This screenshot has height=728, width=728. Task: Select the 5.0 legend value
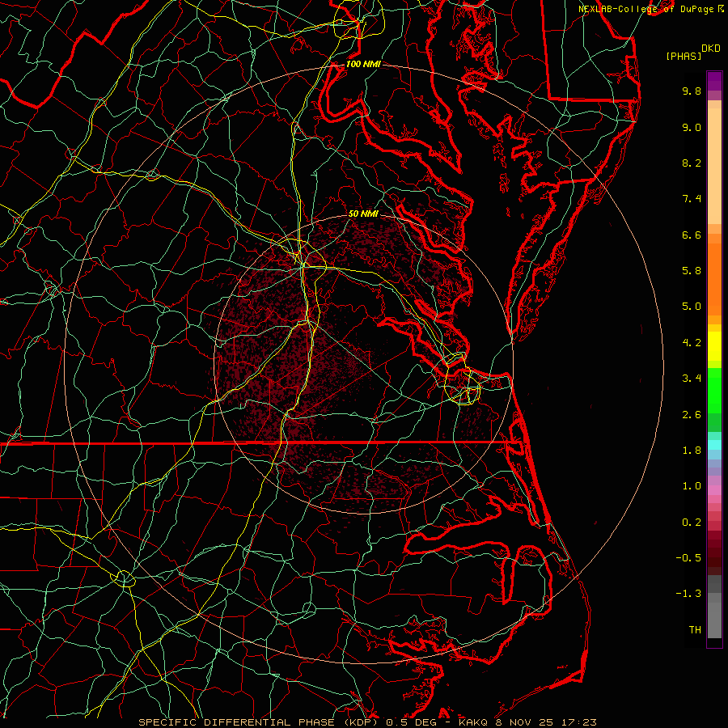point(692,307)
